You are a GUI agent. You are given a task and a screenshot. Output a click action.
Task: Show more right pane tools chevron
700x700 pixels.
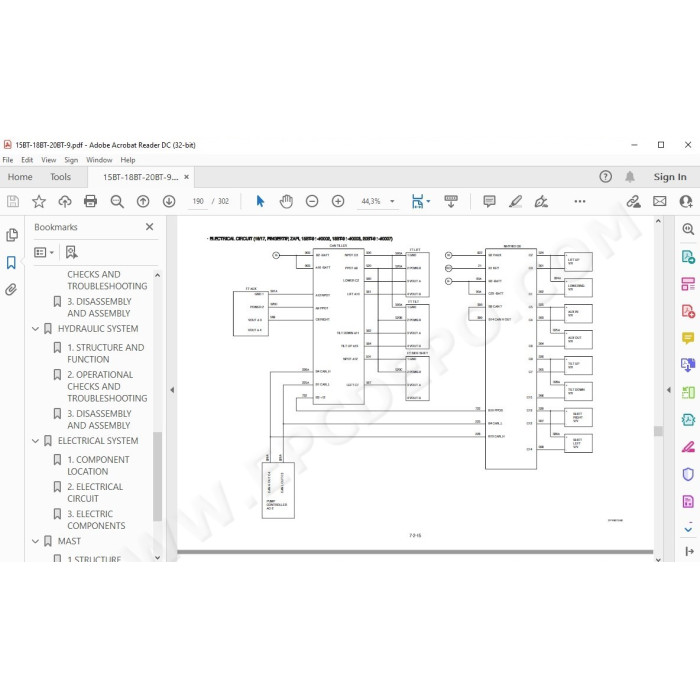click(x=688, y=529)
